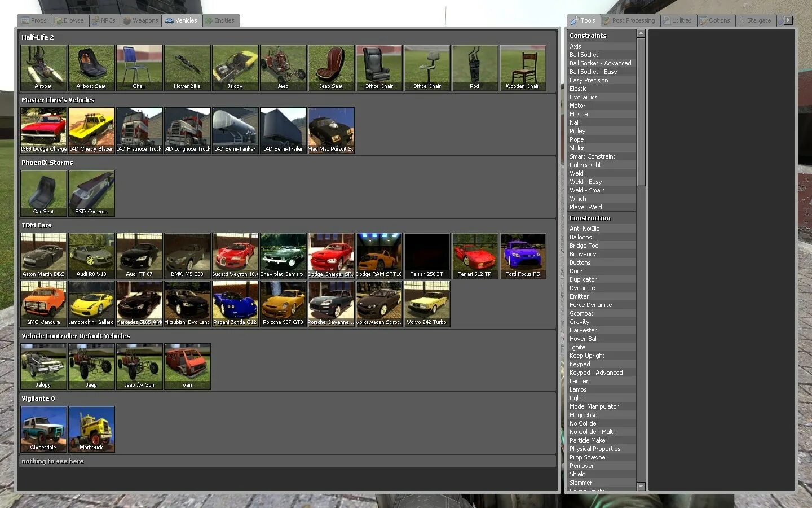Switch to the Utilities tab
This screenshot has height=508, width=812.
[x=678, y=20]
